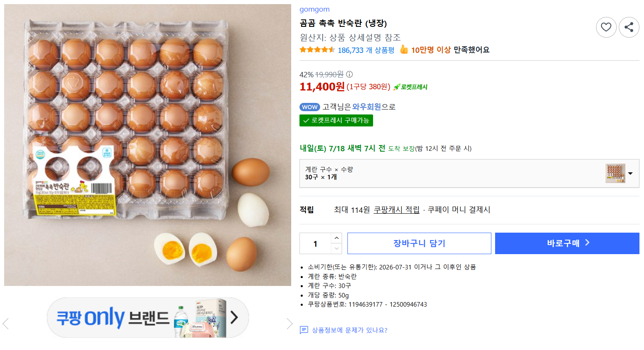Increase the quantity with the up arrow
Viewport: 644px width, 350px height.
(336, 238)
